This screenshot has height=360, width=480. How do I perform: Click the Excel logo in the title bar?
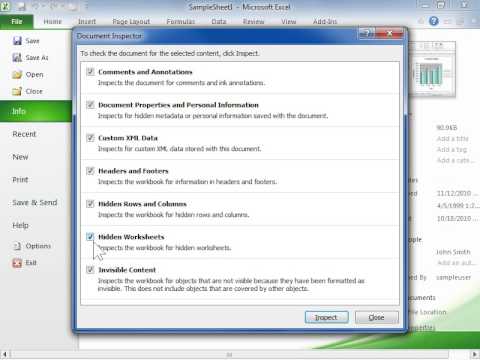[5, 6]
